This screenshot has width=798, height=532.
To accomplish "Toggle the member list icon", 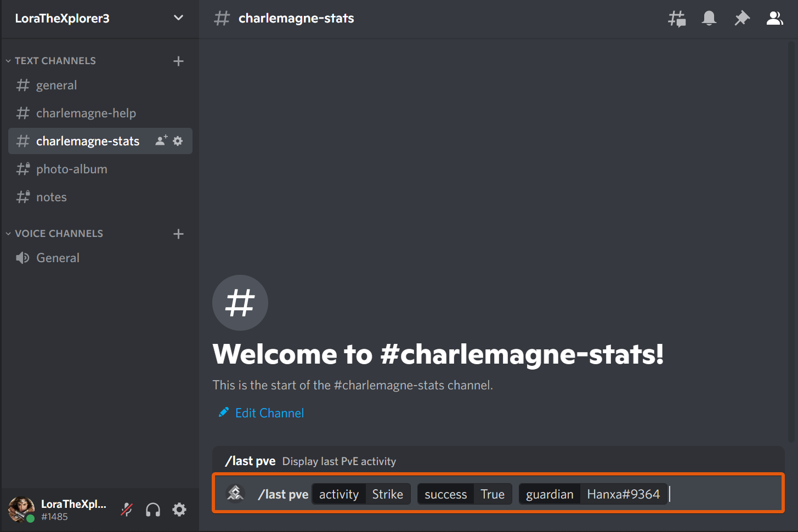I will (x=774, y=18).
